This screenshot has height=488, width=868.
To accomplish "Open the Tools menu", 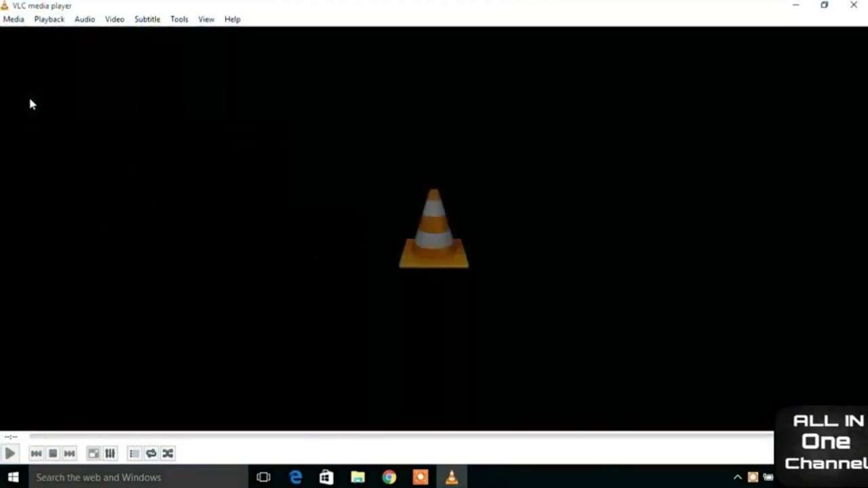I will tap(179, 19).
